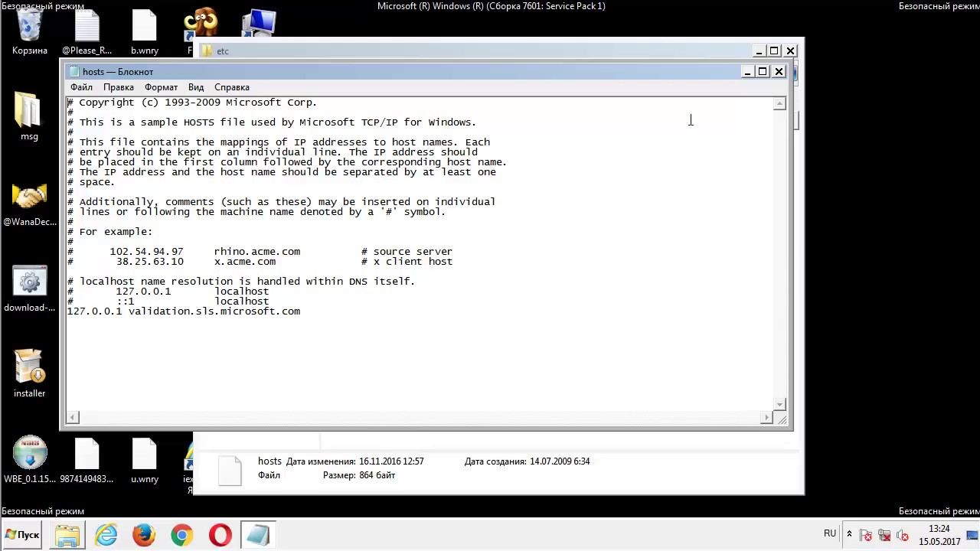980x551 pixels.
Task: Open the Справка menu in Notepad
Action: [232, 87]
